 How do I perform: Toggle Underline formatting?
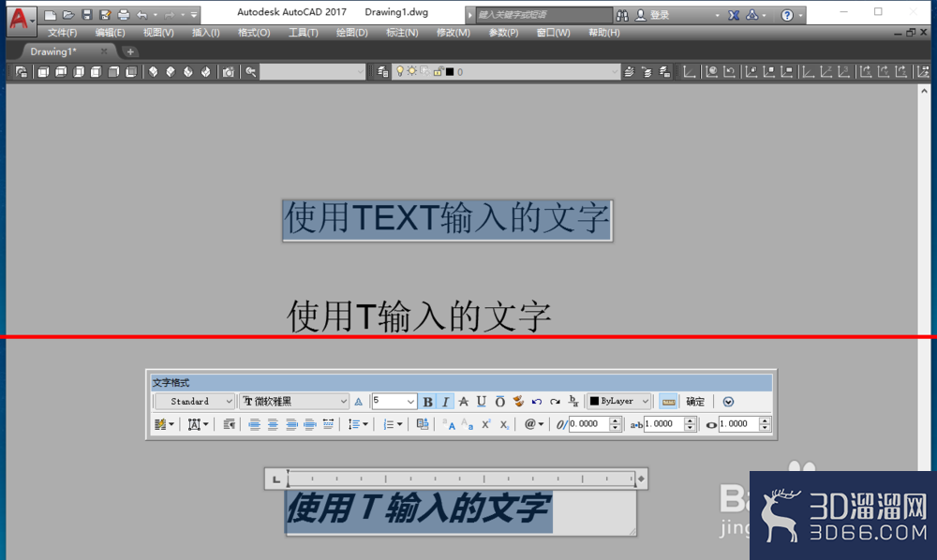(x=481, y=402)
